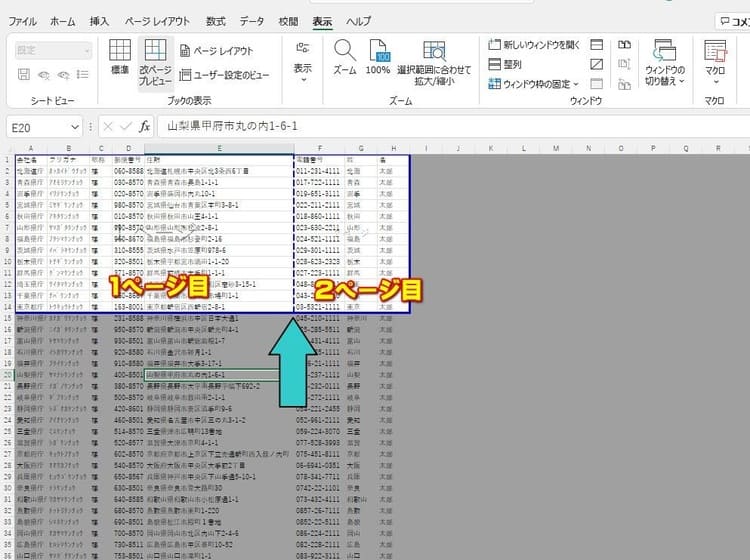Click the 改ページ プレビュー view button
This screenshot has height=560, width=750.
tap(155, 63)
